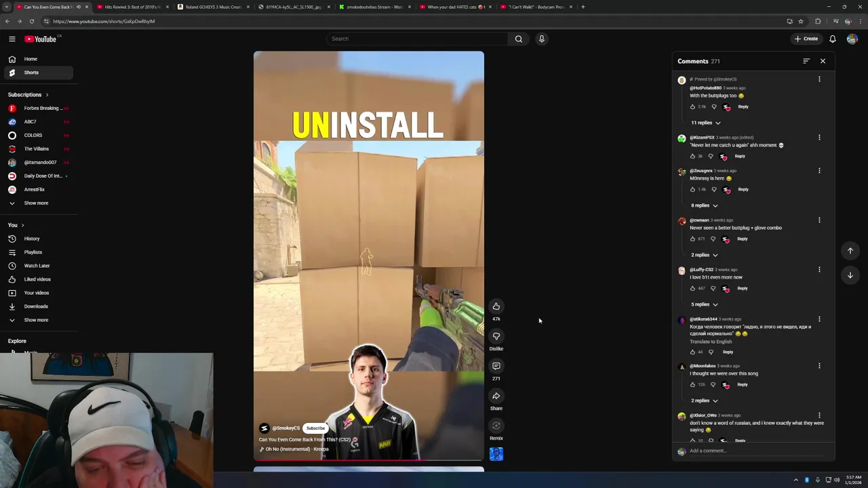Show hidden system tray icons
Viewport: 868px width, 488px height.
click(x=796, y=480)
